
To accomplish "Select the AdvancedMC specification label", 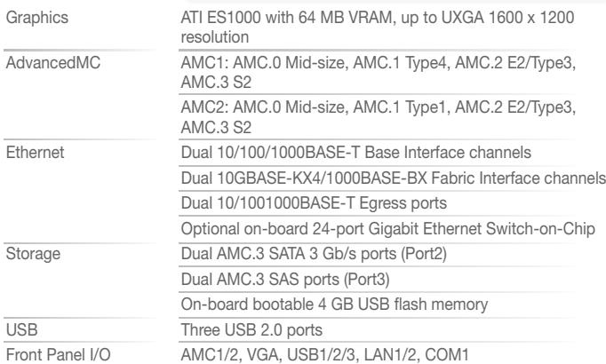I will pyautogui.click(x=53, y=62).
